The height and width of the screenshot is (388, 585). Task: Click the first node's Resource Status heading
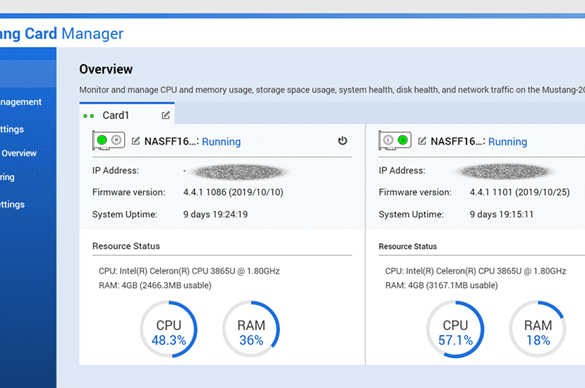tap(126, 246)
